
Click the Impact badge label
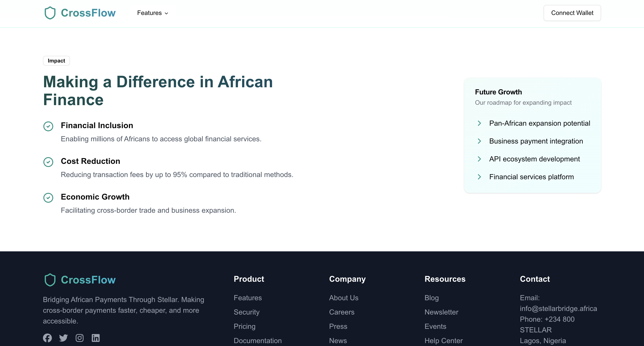click(x=56, y=61)
